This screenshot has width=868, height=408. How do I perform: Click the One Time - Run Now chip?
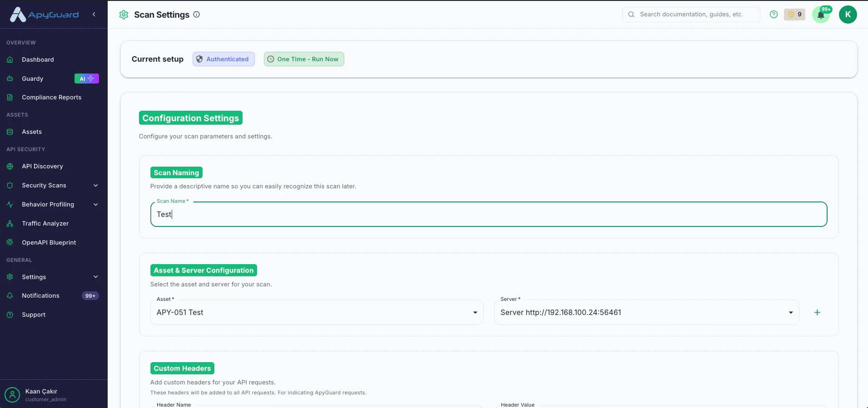(304, 59)
